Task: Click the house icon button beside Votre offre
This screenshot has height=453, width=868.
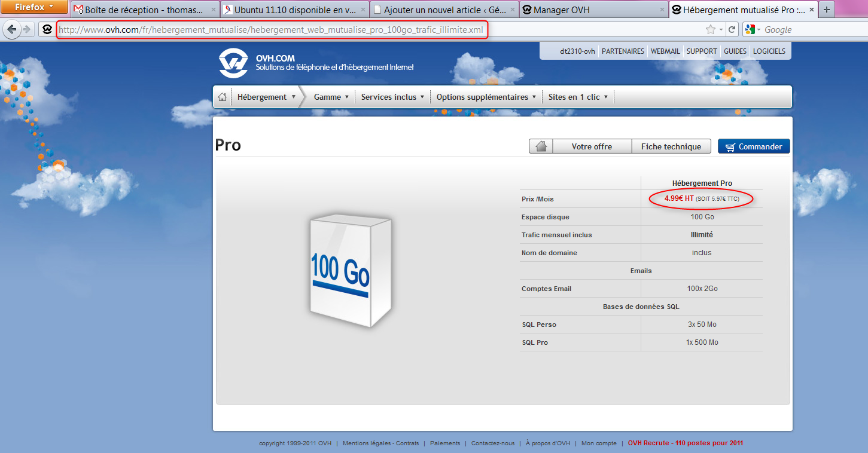Action: [x=541, y=146]
